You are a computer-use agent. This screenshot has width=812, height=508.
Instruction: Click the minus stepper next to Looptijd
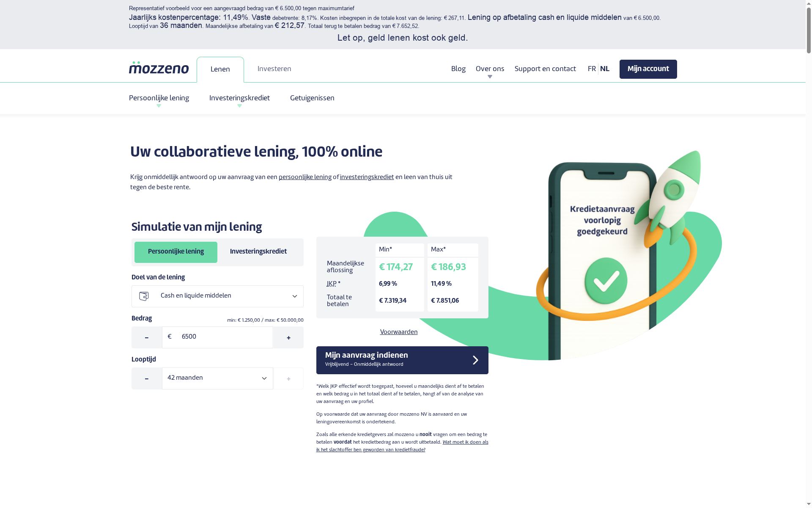(147, 378)
